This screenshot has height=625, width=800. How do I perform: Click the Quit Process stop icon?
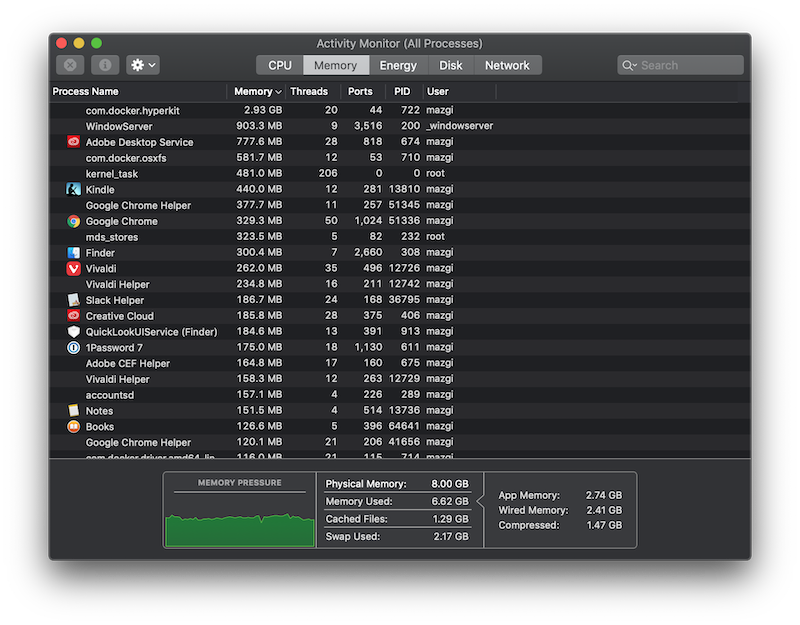pyautogui.click(x=70, y=65)
